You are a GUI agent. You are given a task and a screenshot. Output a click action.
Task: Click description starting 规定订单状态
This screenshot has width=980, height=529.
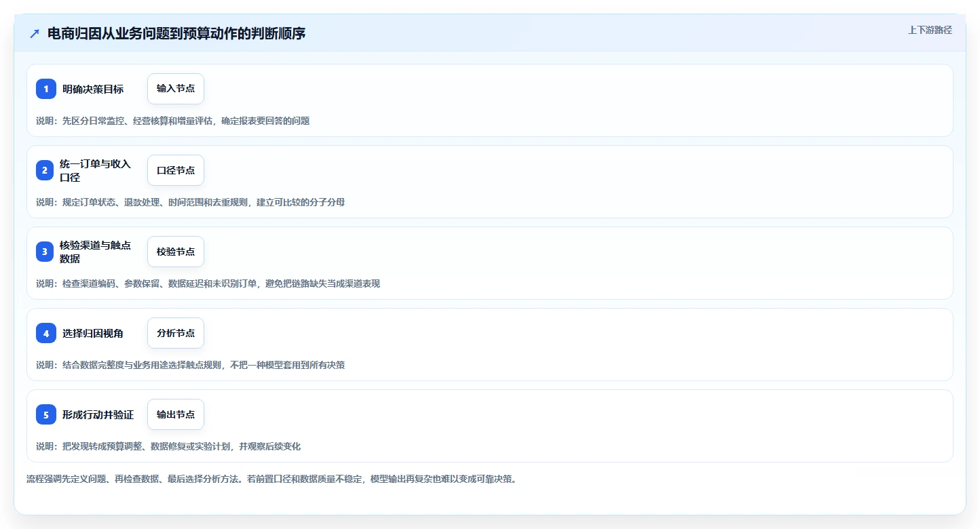tap(191, 202)
